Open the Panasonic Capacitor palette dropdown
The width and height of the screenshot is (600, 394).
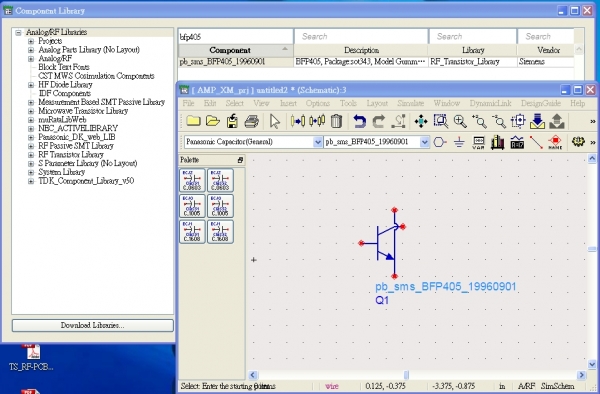point(317,142)
